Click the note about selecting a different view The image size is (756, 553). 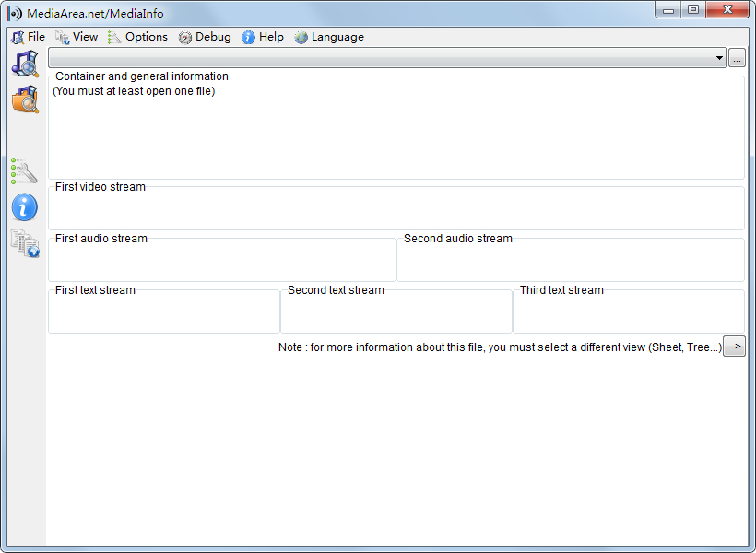[500, 347]
